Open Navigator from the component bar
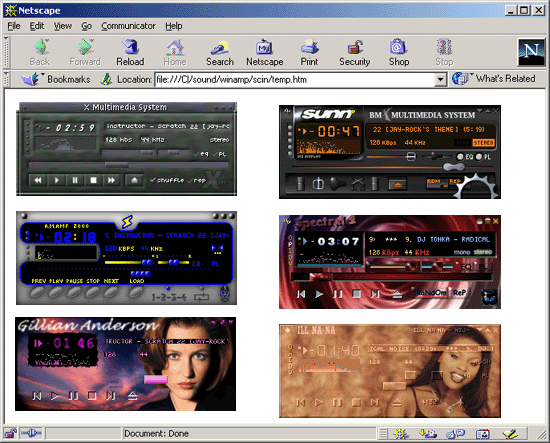Screen dimensions: 550x443 point(401,434)
